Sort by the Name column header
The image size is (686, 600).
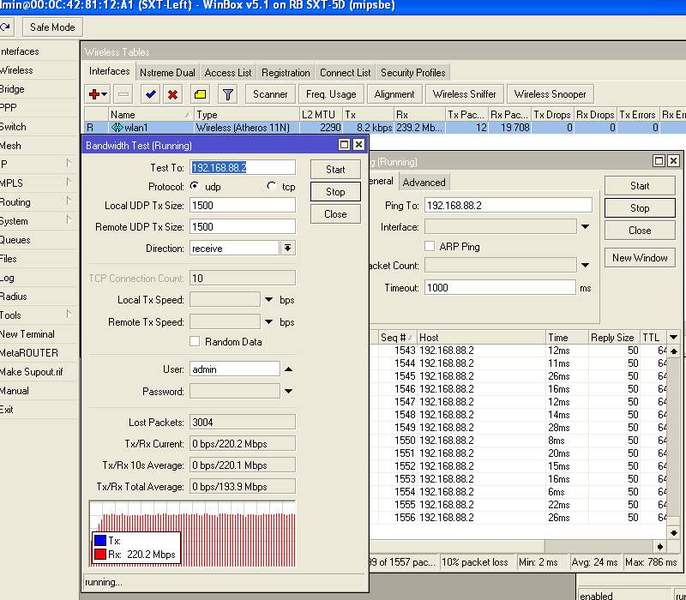point(150,115)
